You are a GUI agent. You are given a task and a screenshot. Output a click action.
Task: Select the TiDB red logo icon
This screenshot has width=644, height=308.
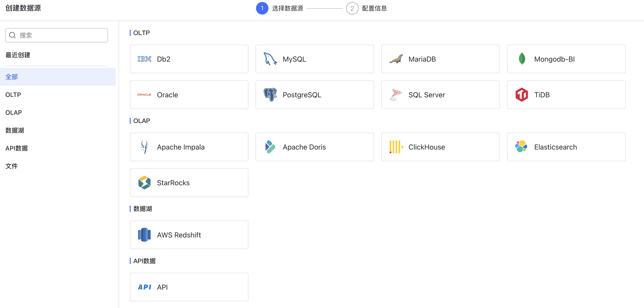(x=522, y=95)
